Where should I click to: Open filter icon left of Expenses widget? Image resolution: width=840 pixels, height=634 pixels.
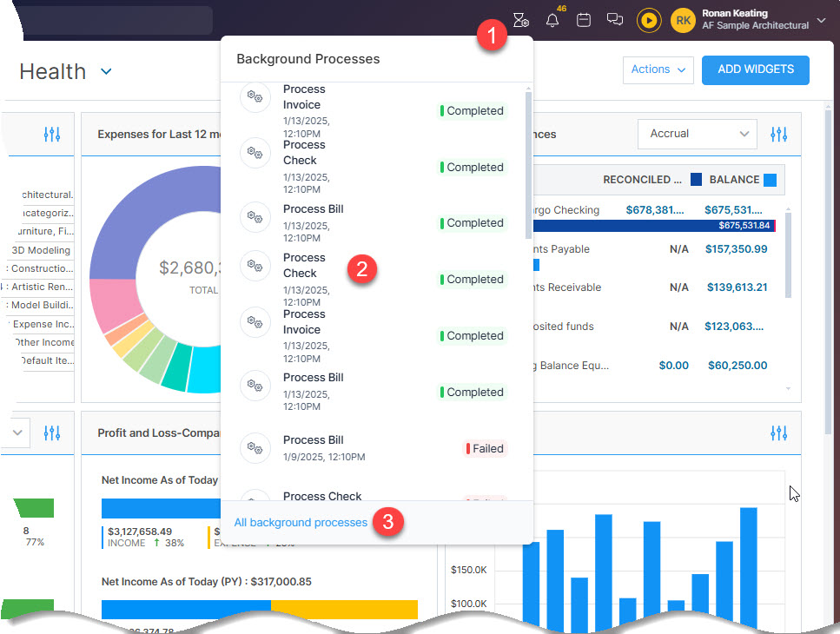pyautogui.click(x=52, y=134)
